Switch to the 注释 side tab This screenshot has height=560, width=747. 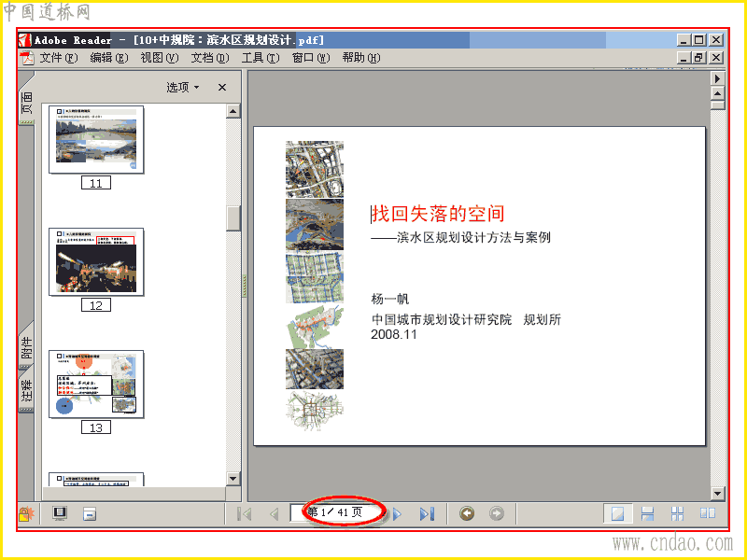point(27,389)
